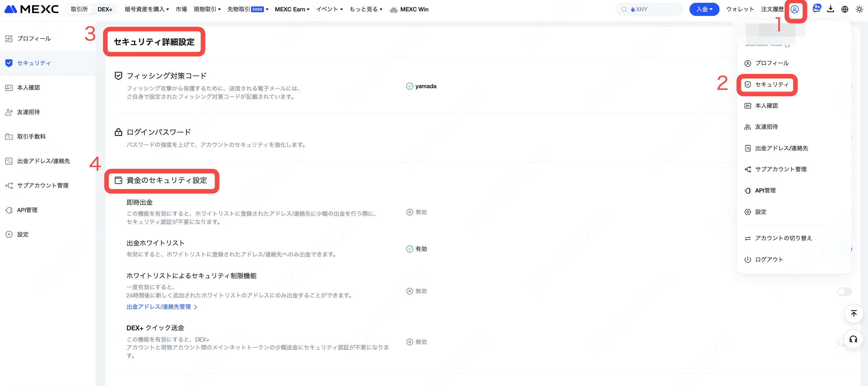
Task: Expand the 現物取引 spot trading menu
Action: click(x=207, y=9)
